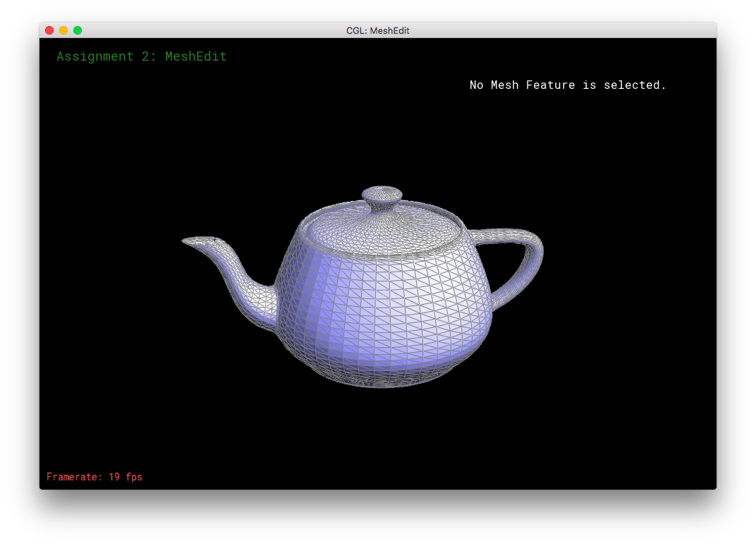Close the MeshEdit window with red button
Image resolution: width=756 pixels, height=546 pixels.
pyautogui.click(x=49, y=30)
